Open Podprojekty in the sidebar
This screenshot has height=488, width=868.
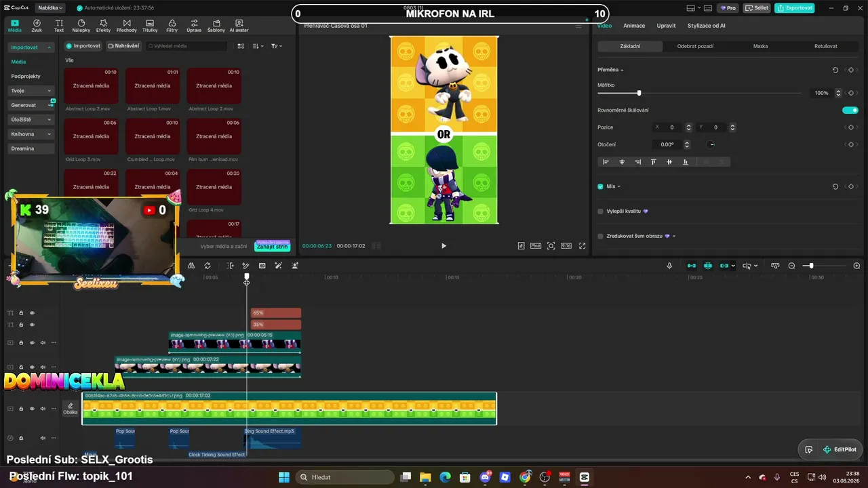(x=26, y=77)
